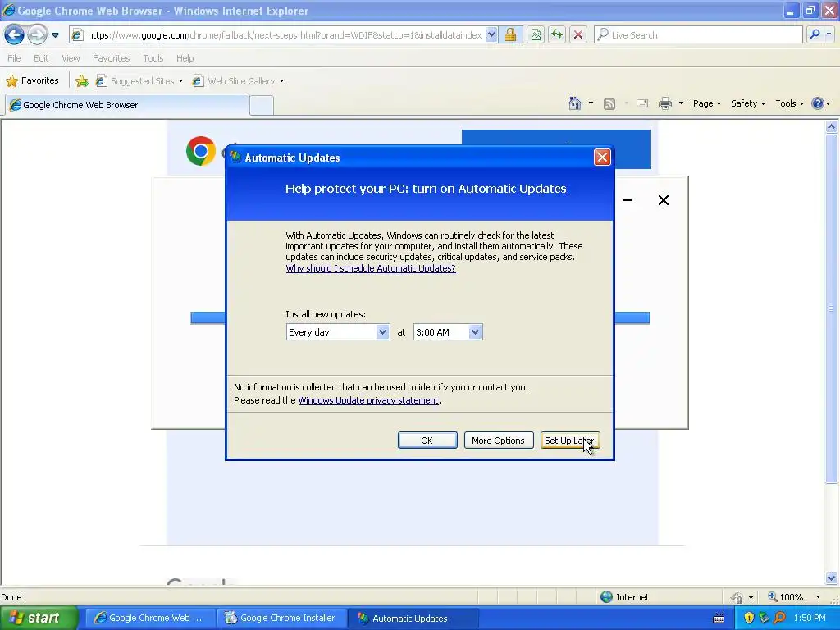
Task: Switch to Automatic Updates taskbar item
Action: click(413, 619)
